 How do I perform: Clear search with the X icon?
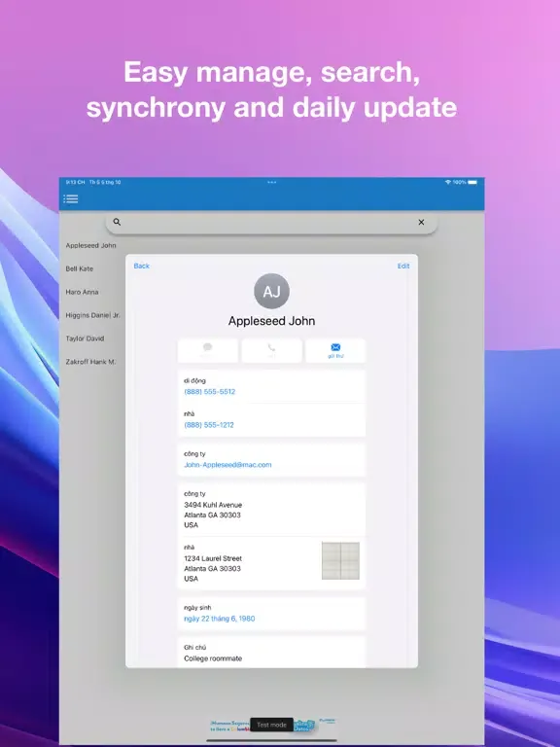click(421, 222)
